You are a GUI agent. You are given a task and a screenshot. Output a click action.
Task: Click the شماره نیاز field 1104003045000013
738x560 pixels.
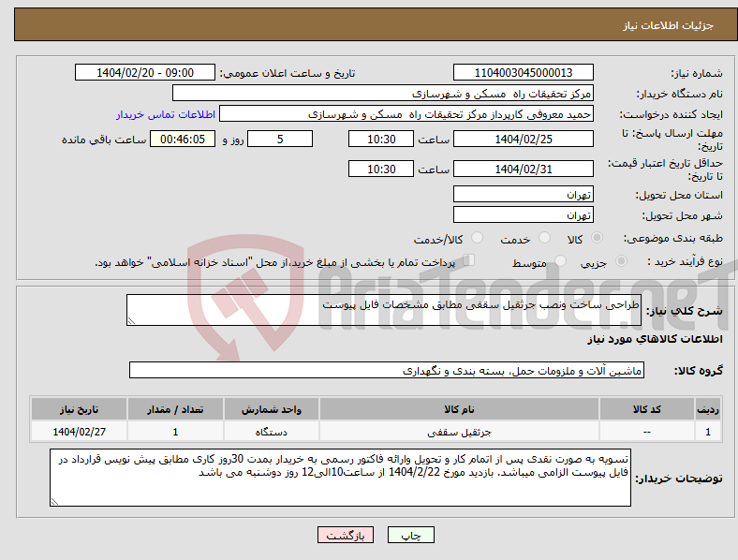524,72
